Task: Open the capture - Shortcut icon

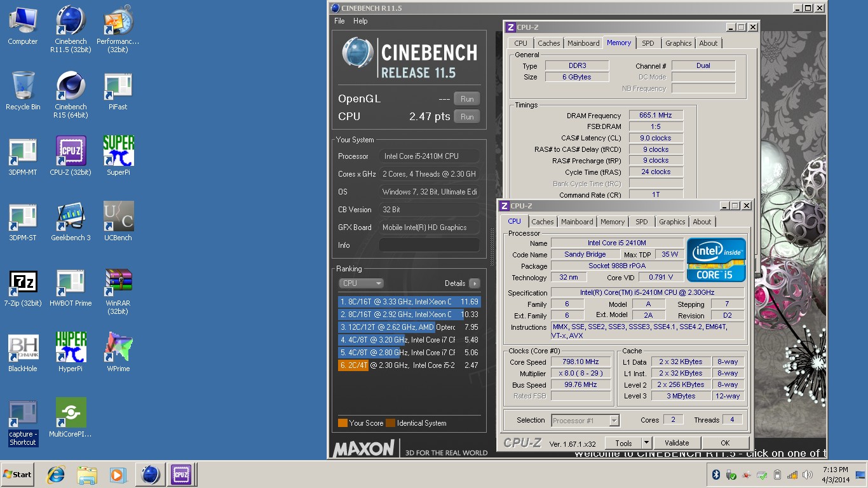Action: (x=23, y=423)
